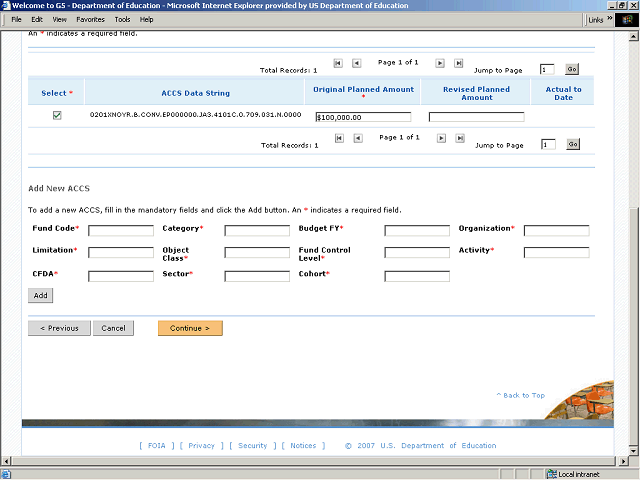Open the Privacy footer link

(201, 445)
